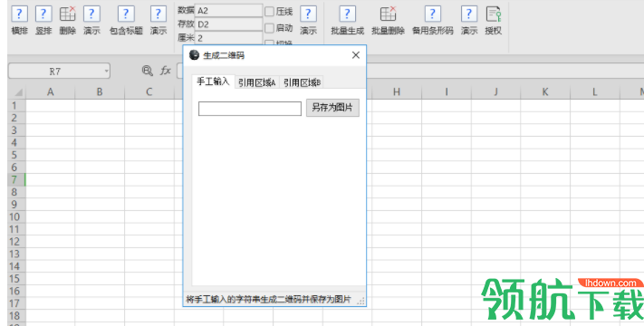Switch to the 引用区域A tab
This screenshot has width=644, height=326.
coord(257,82)
